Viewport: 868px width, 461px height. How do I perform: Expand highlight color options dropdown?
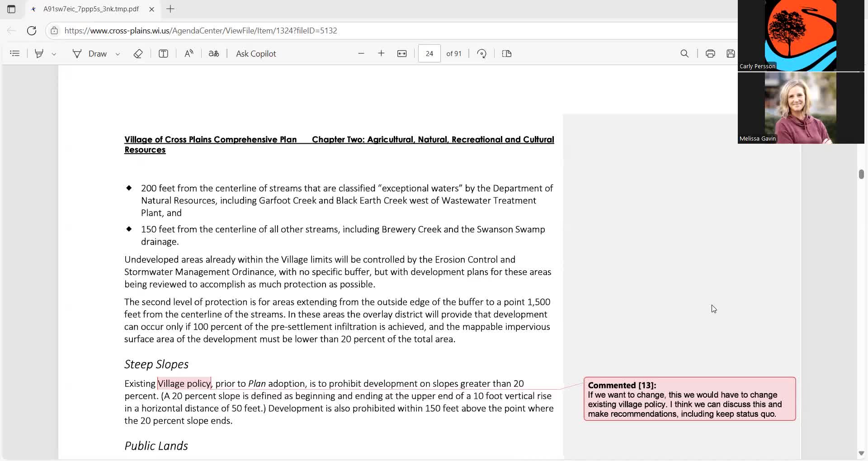[54, 54]
